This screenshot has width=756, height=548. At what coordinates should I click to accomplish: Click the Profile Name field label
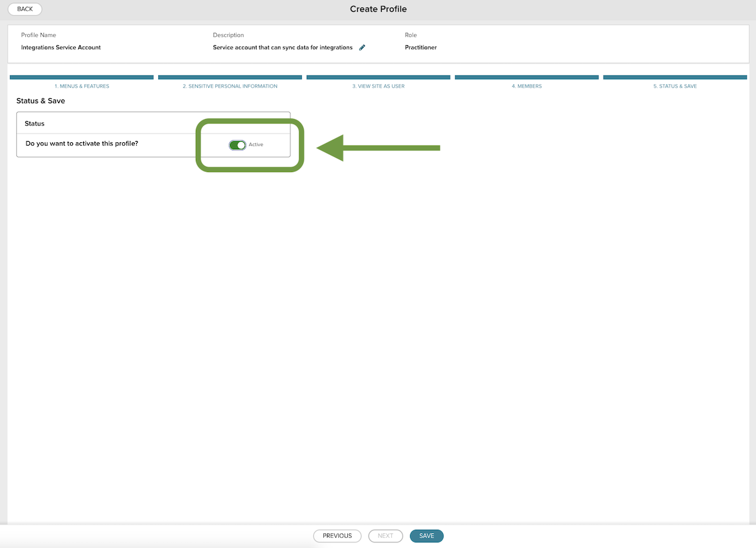(38, 35)
